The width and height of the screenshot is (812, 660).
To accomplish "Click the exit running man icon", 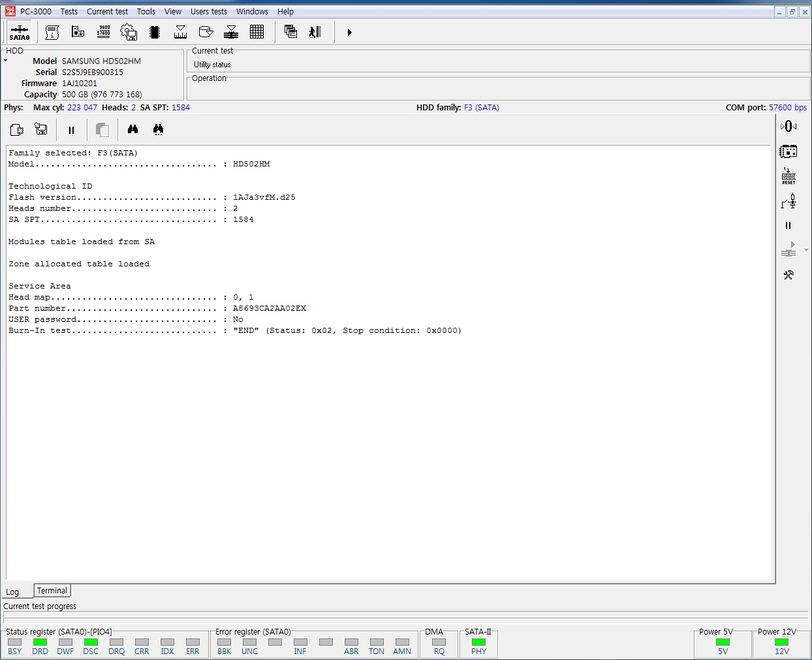I will pos(315,32).
